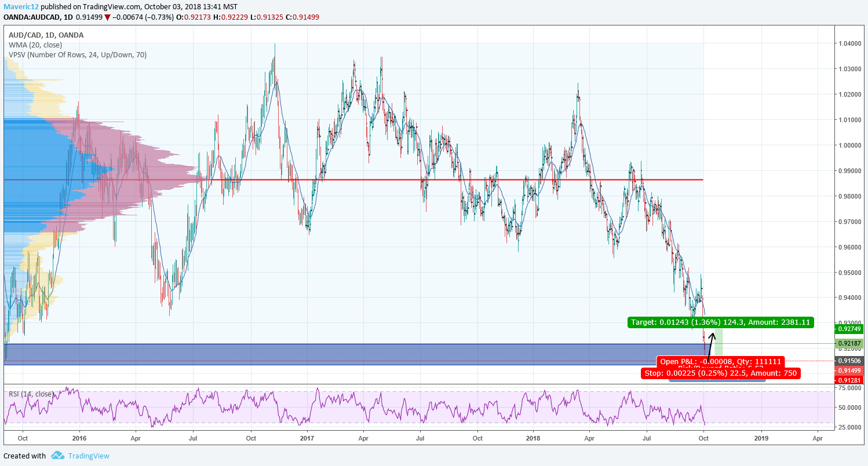The image size is (868, 466).
Task: Select the 25.0000 RSI scale value
Action: pos(849,427)
